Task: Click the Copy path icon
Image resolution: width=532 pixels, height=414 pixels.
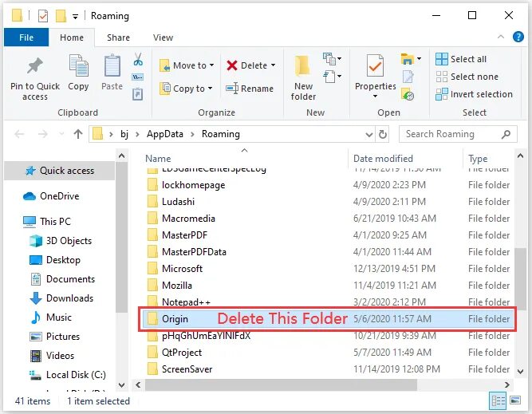Action: click(137, 77)
